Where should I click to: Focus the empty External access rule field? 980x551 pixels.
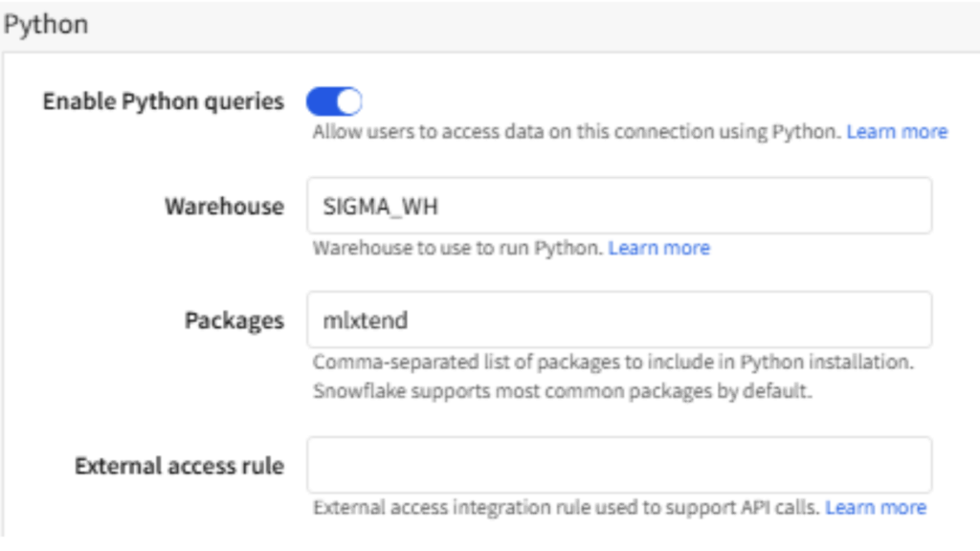[x=618, y=465]
